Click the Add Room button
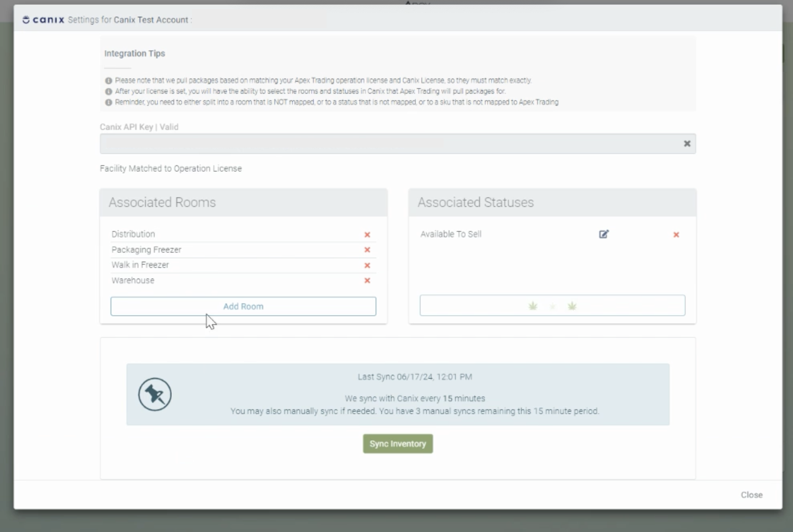The height and width of the screenshot is (532, 793). click(x=243, y=306)
